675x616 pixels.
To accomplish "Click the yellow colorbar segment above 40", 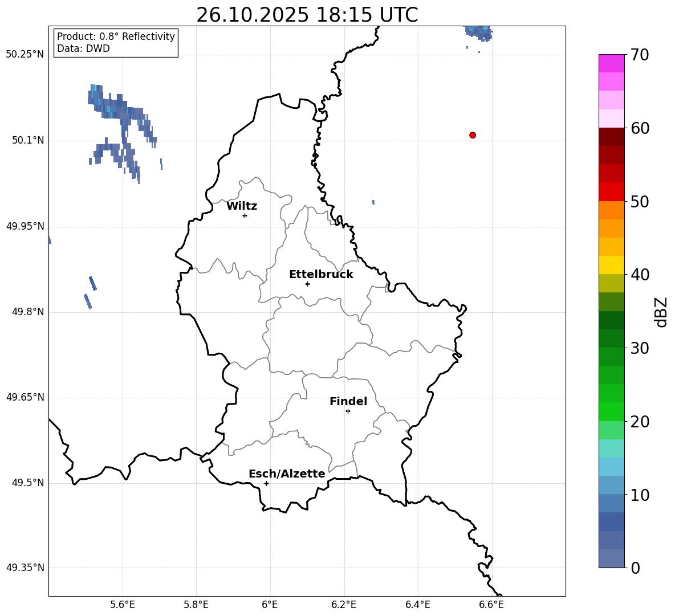I will click(612, 265).
